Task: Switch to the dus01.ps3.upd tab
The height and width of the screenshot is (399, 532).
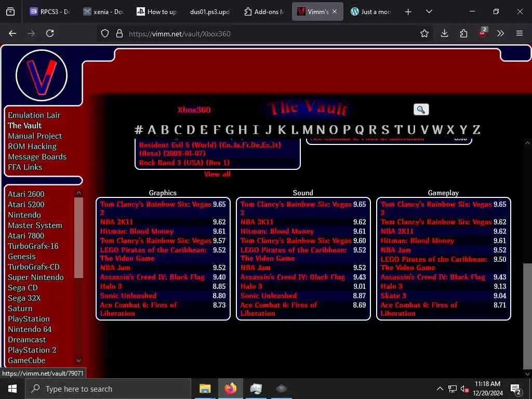Action: 210,12
